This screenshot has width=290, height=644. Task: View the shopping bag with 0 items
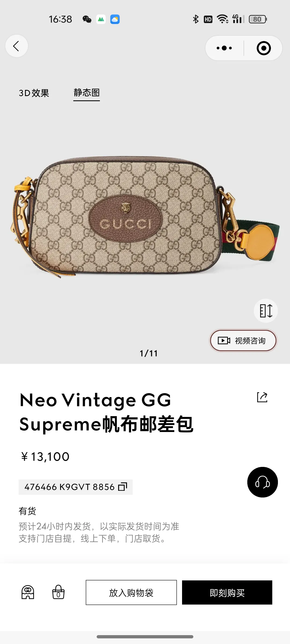pyautogui.click(x=58, y=592)
